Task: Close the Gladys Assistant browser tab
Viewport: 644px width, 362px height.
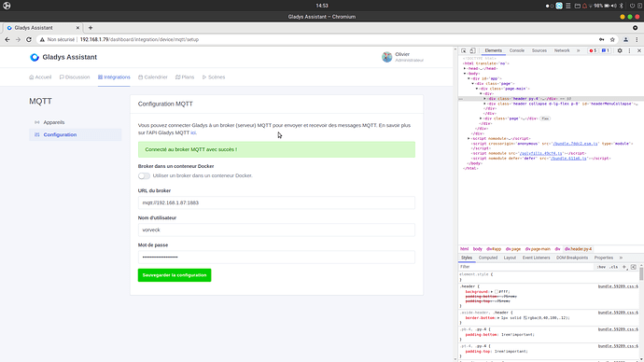Action: [x=77, y=28]
